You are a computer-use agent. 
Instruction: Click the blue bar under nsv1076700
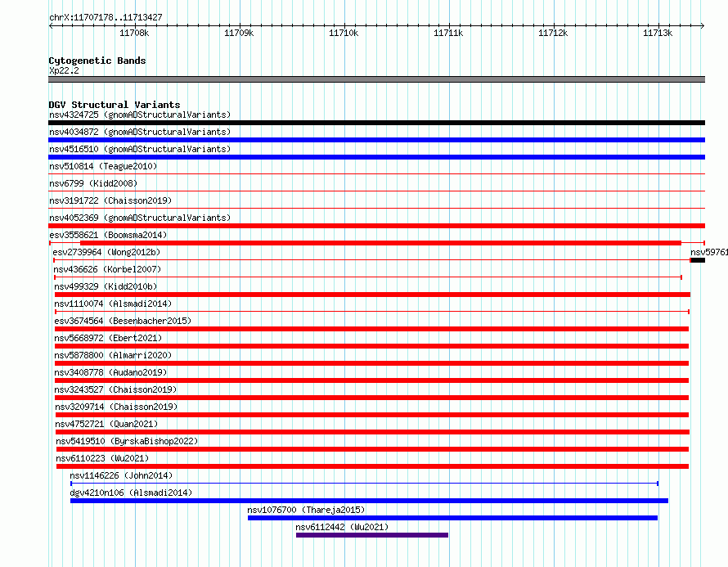tap(452, 518)
